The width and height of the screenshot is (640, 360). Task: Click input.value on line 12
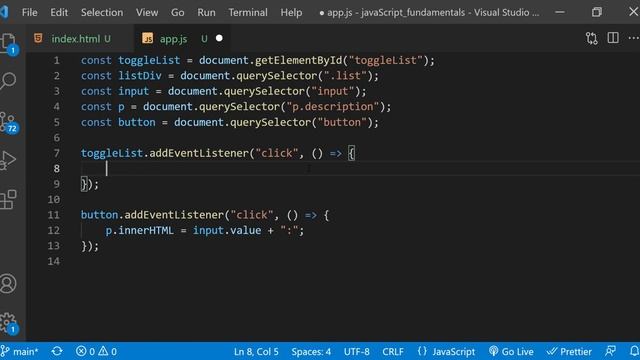(227, 231)
